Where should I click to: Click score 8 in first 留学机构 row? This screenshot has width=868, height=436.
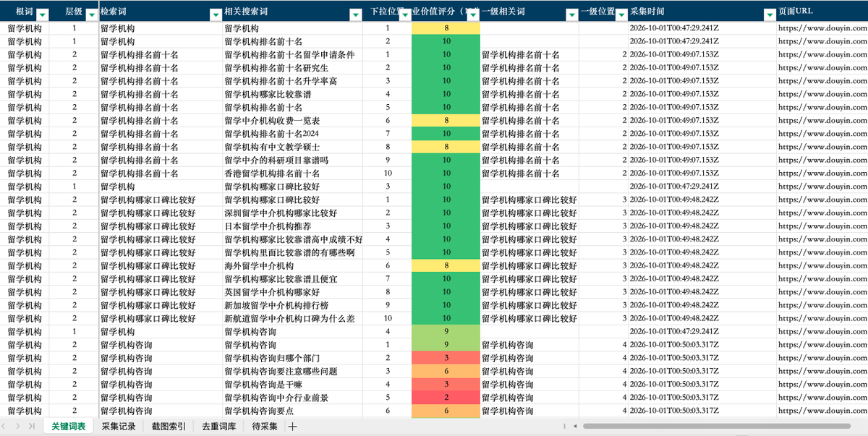[x=446, y=28]
